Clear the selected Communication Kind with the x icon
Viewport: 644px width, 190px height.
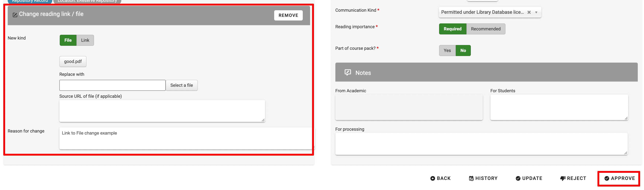529,12
